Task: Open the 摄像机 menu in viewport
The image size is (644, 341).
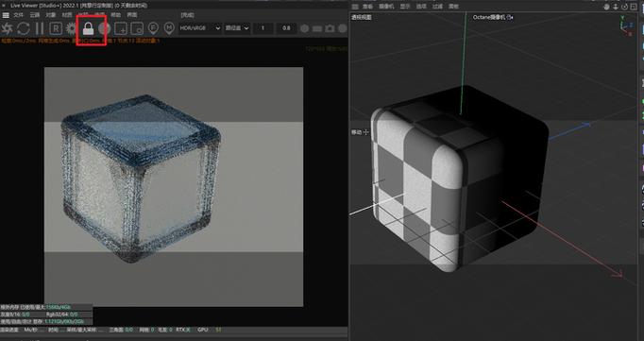Action: tap(386, 7)
